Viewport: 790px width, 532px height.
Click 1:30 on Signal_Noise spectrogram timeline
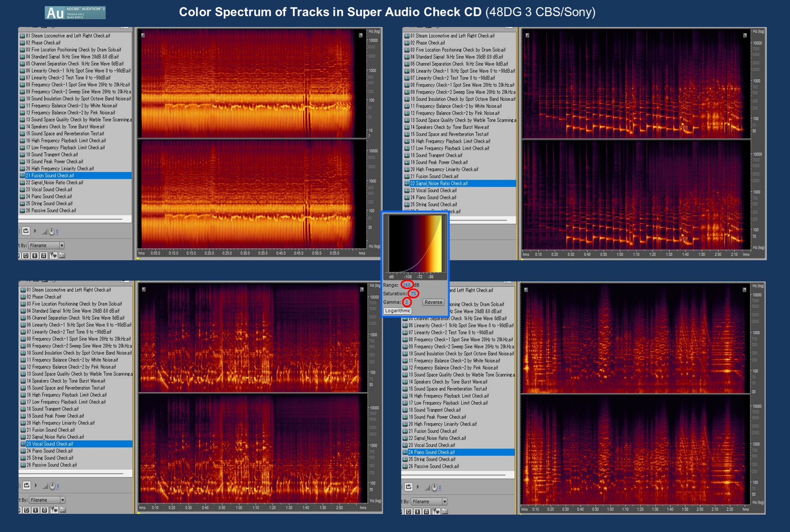click(x=669, y=254)
